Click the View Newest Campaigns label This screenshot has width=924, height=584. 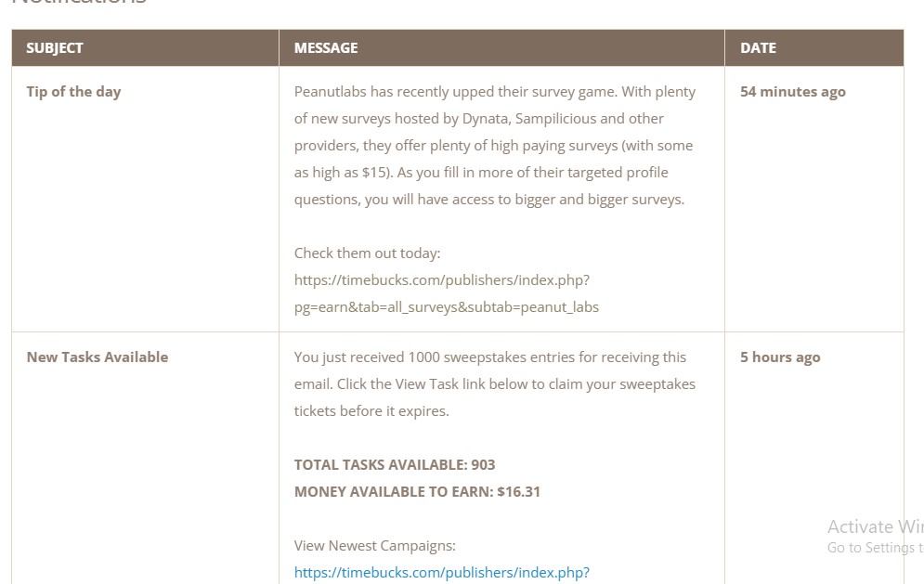[x=375, y=546]
